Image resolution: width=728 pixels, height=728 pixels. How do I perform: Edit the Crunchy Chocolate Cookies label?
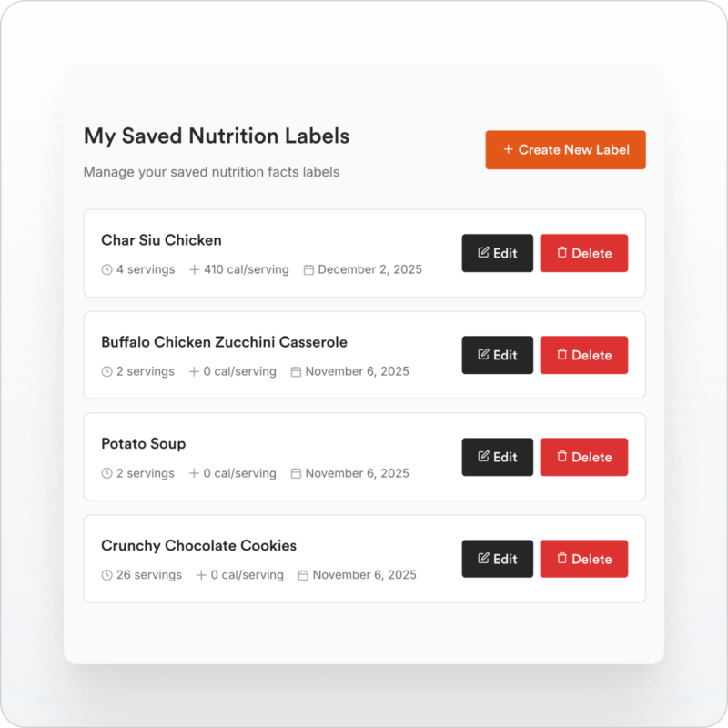(x=497, y=559)
